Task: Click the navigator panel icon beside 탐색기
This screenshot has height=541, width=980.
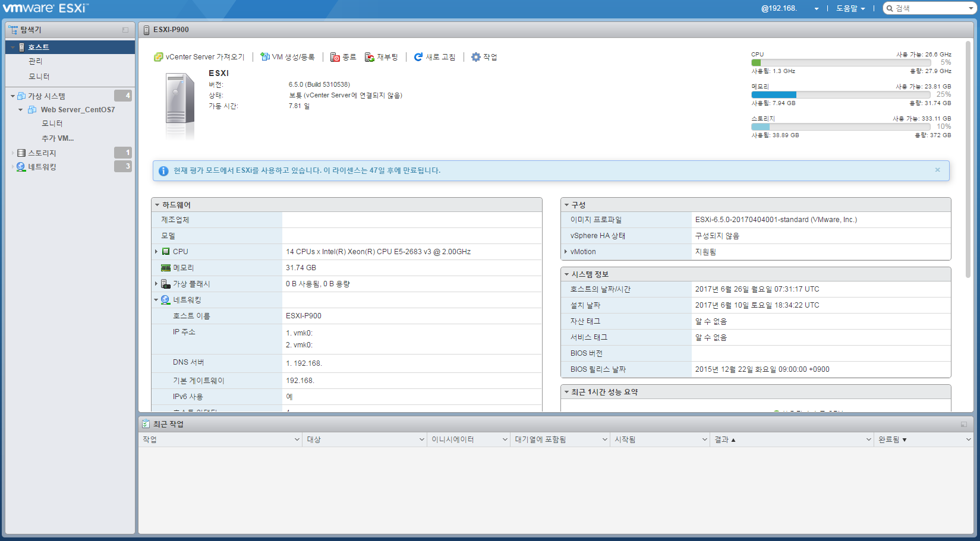Action: (13, 29)
